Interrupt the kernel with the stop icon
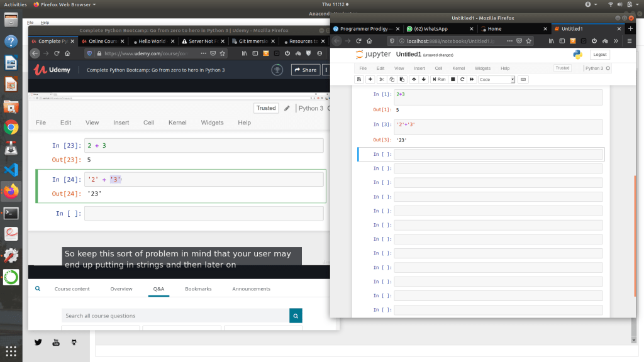Screen dimensions: 644x362 click(x=452, y=80)
